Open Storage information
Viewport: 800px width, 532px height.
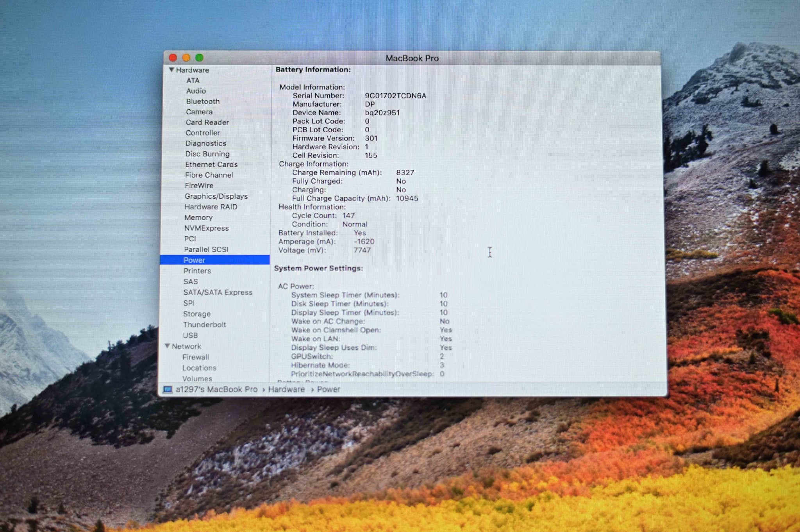[x=197, y=314]
